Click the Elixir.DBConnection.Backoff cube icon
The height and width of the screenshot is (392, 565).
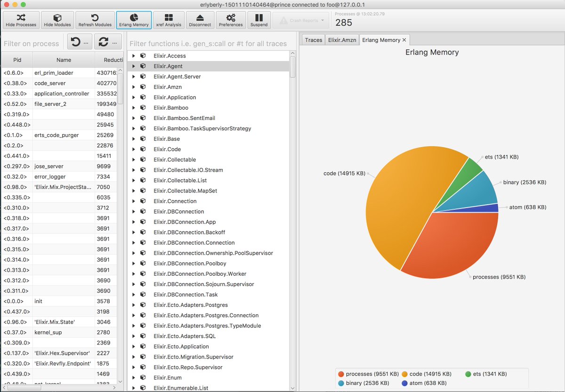143,232
